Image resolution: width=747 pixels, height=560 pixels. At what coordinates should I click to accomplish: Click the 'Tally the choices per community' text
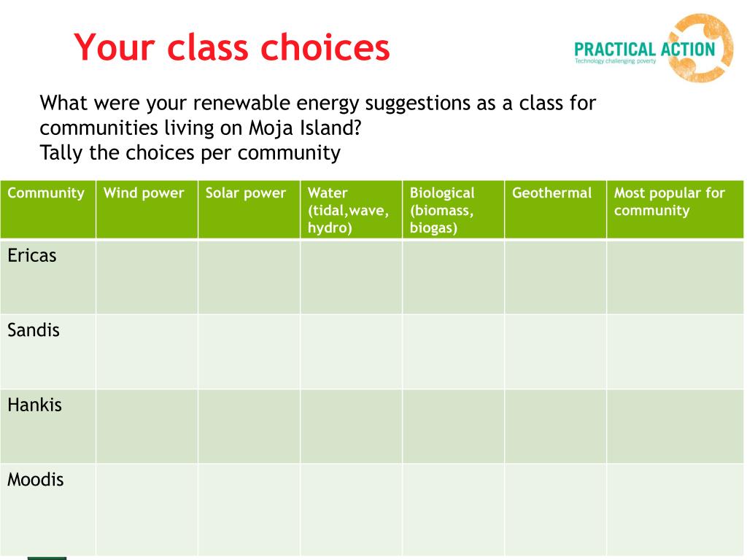click(x=190, y=153)
